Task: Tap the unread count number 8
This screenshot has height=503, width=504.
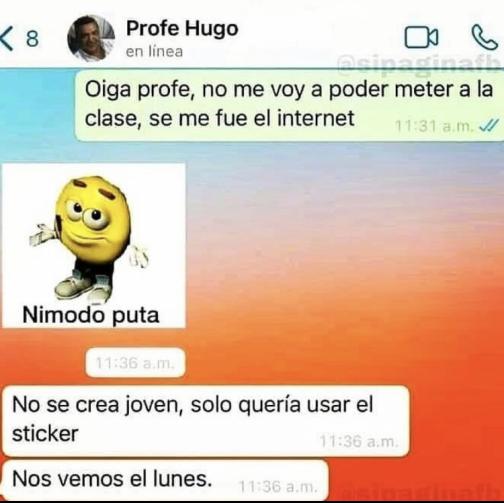Action: 32,39
